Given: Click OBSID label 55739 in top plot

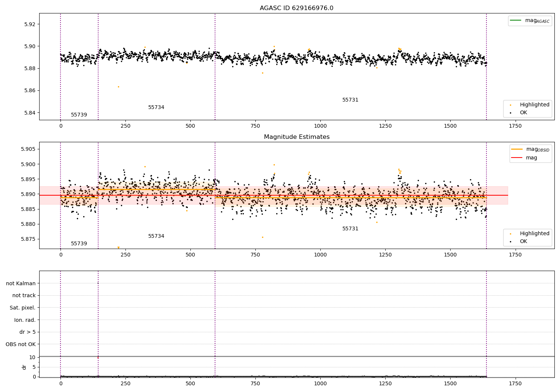Looking at the screenshot, I should click(x=79, y=115).
